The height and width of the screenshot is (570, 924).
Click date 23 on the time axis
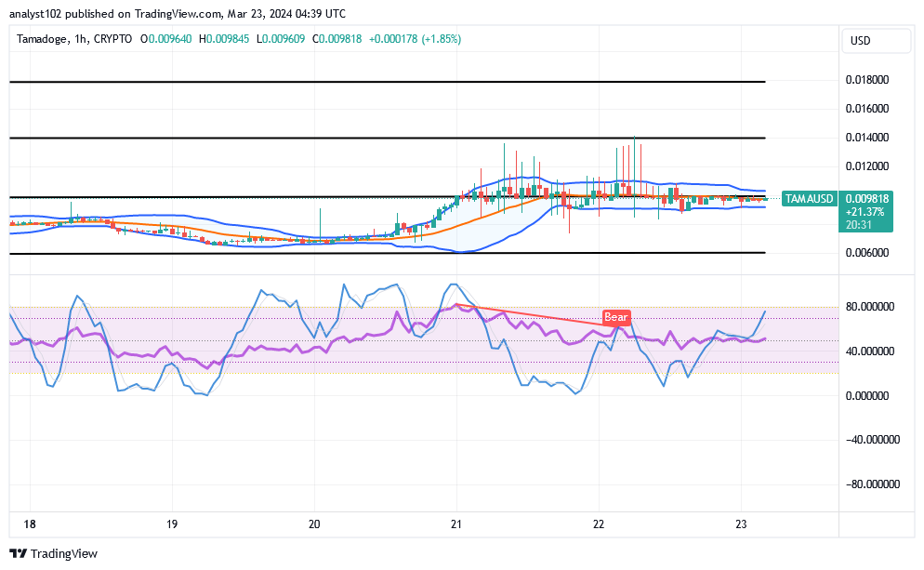pos(741,524)
